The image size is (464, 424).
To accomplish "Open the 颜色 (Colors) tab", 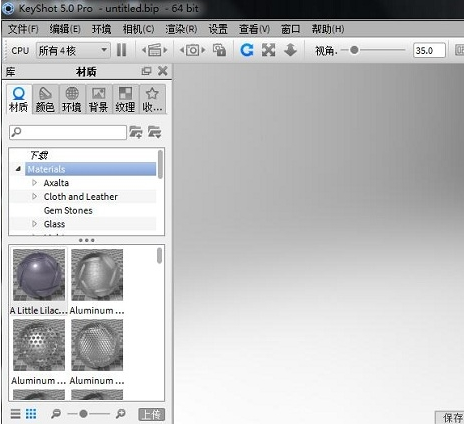I will click(45, 99).
